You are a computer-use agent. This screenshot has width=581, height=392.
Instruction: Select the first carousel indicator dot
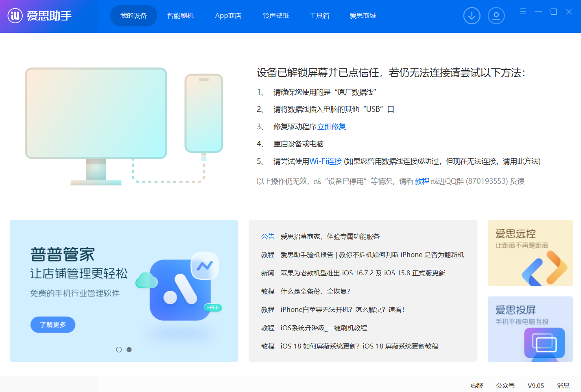pos(119,349)
